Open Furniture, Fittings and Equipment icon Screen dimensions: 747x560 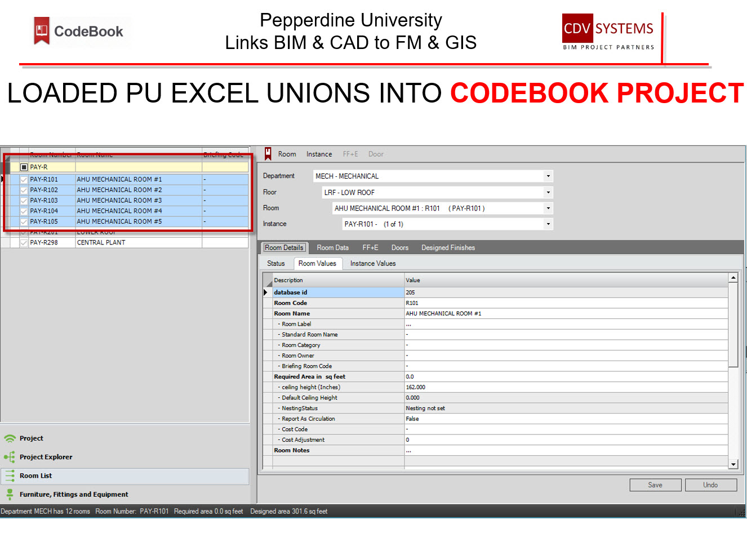pyautogui.click(x=10, y=494)
